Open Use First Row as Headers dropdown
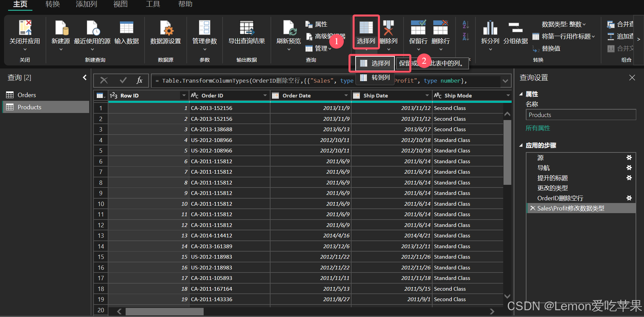Screen dimensions: 644x317 564,36
